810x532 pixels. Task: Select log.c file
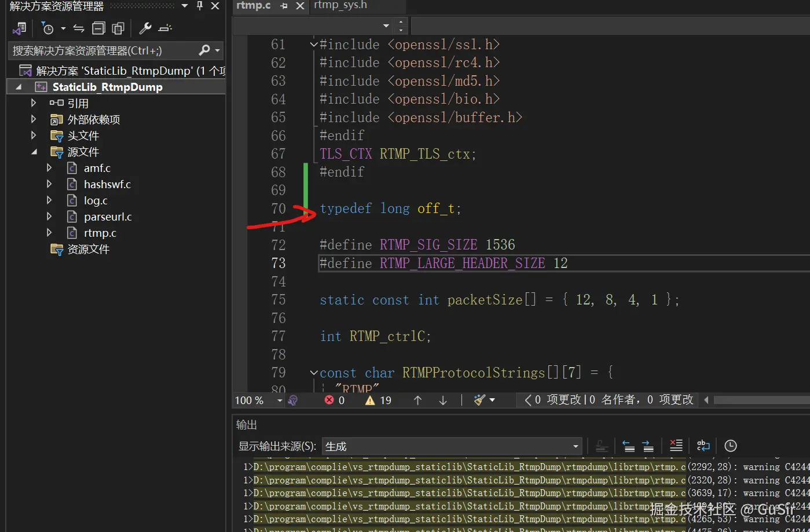(x=96, y=200)
